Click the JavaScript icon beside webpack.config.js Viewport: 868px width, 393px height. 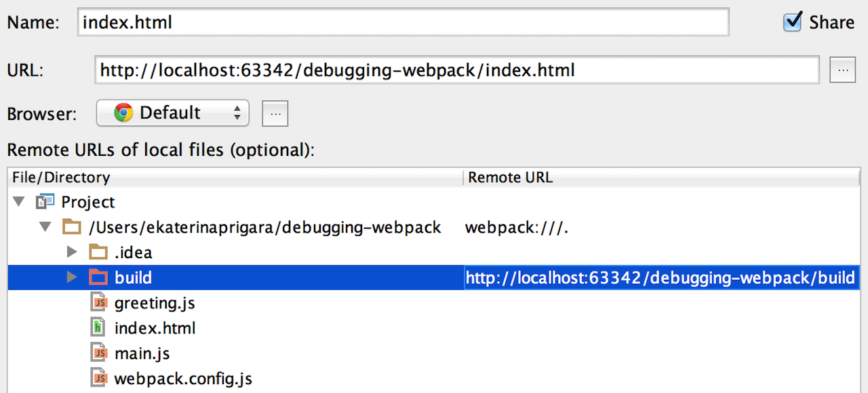click(99, 378)
